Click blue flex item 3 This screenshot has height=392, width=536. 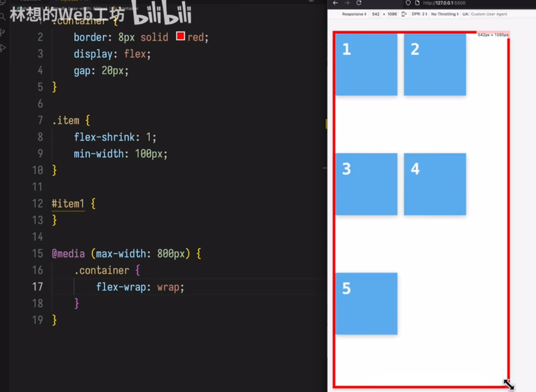click(367, 184)
